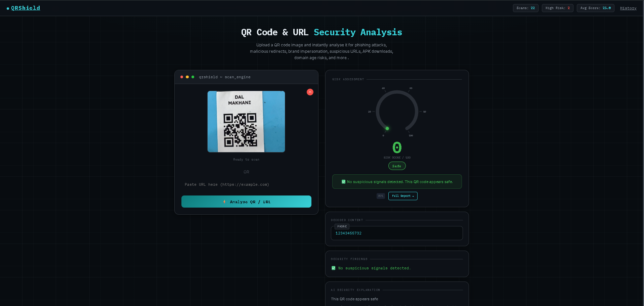
Task: Click the QRShield logo link
Action: coord(26,8)
